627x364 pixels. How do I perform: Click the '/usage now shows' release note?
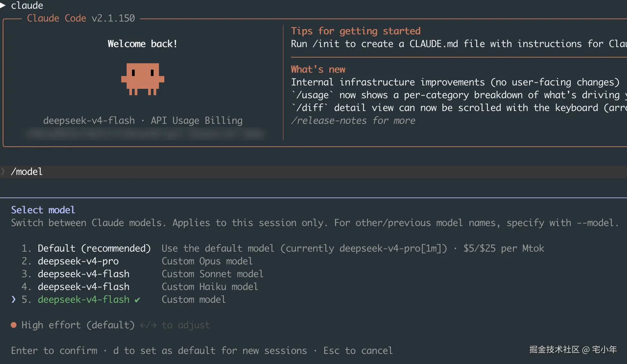coord(459,95)
